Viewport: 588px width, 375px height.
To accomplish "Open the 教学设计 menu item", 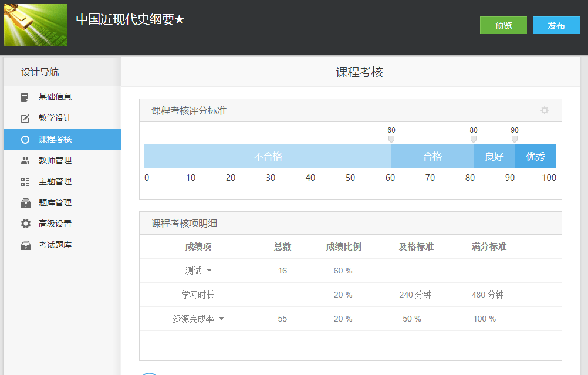I will pyautogui.click(x=55, y=119).
